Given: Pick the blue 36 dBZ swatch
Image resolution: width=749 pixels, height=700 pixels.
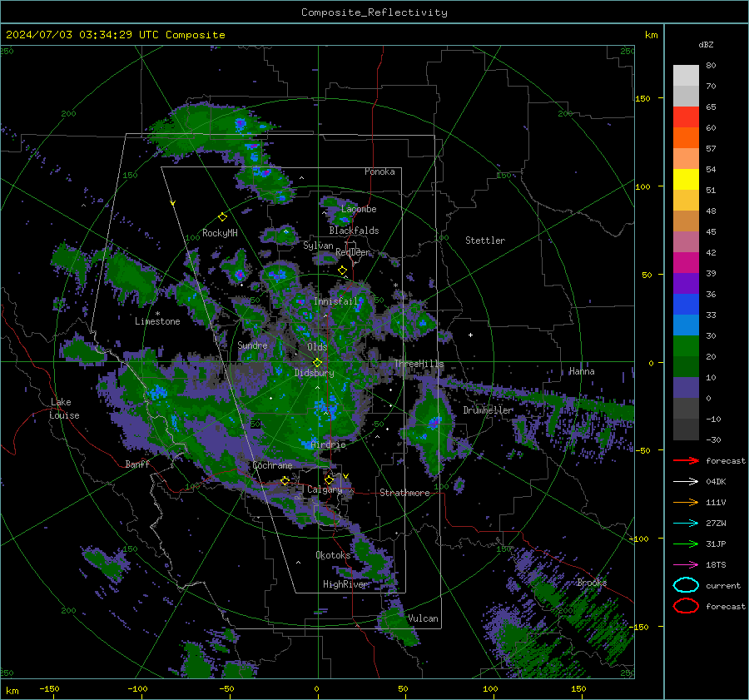Looking at the screenshot, I should [x=686, y=305].
